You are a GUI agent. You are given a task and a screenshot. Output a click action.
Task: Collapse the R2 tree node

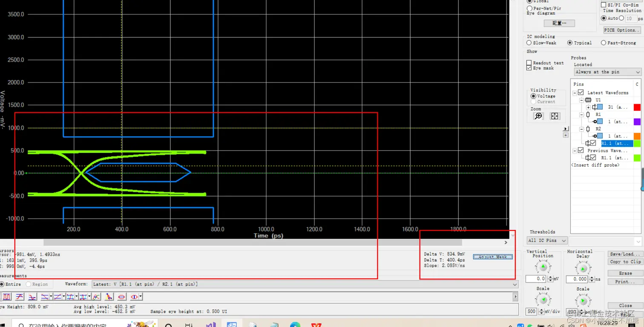581,129
